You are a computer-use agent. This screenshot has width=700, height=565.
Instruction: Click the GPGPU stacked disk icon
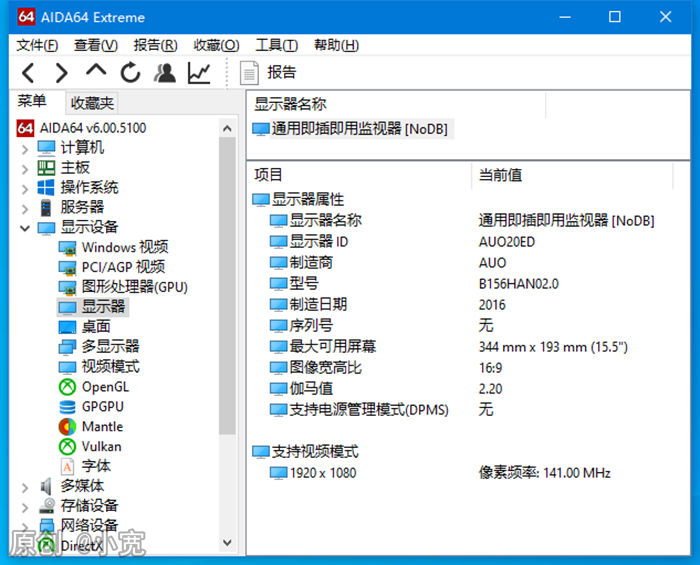[67, 407]
